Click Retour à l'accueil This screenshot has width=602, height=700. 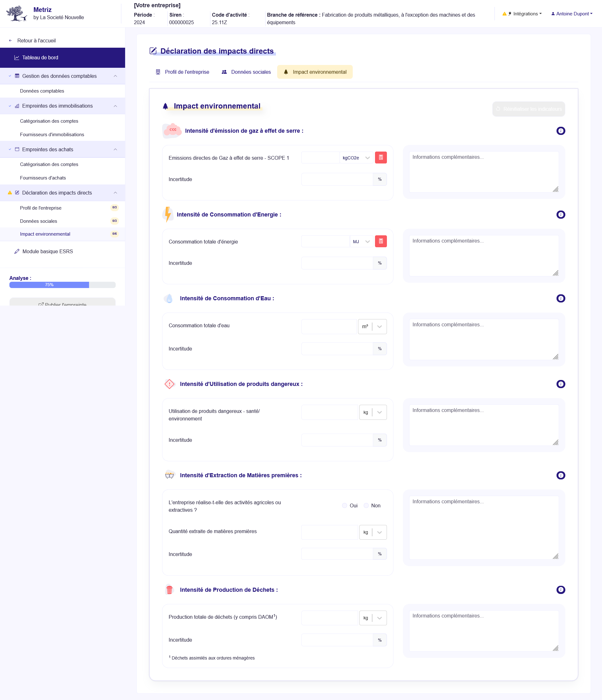click(x=36, y=40)
